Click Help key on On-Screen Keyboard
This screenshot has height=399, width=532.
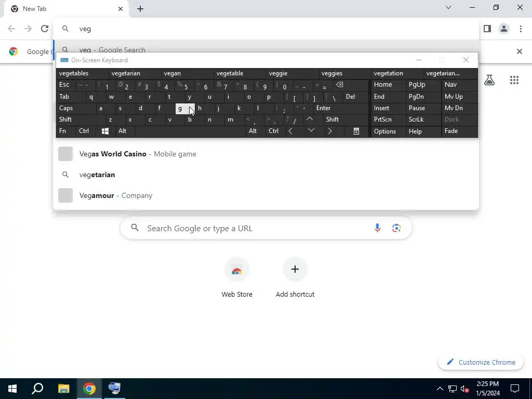tap(423, 131)
